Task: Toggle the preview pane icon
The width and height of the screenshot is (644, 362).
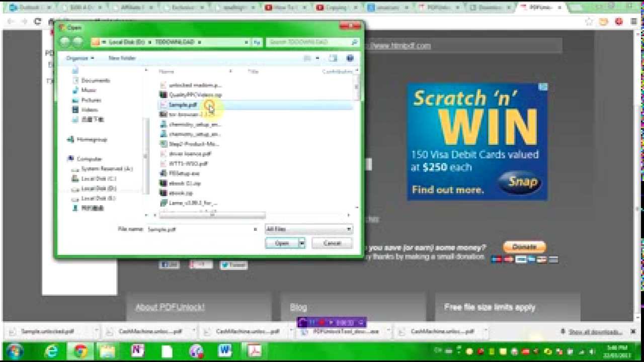Action: (333, 58)
